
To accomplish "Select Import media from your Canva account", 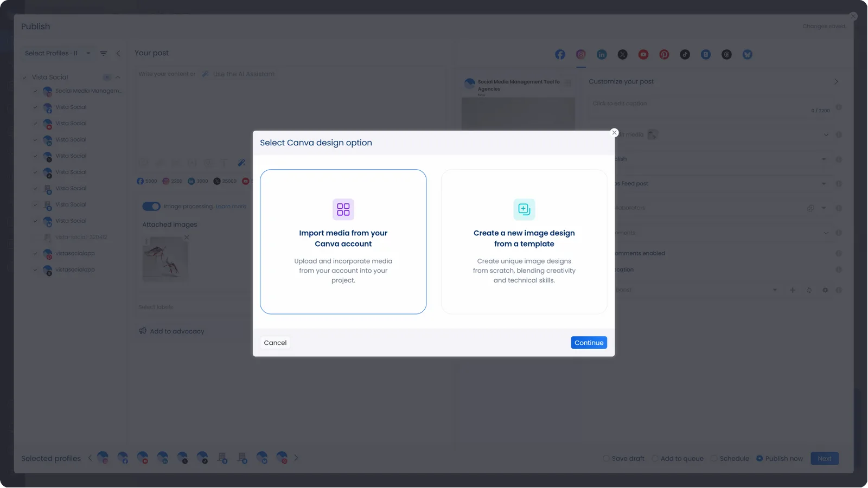I will 343,241.
